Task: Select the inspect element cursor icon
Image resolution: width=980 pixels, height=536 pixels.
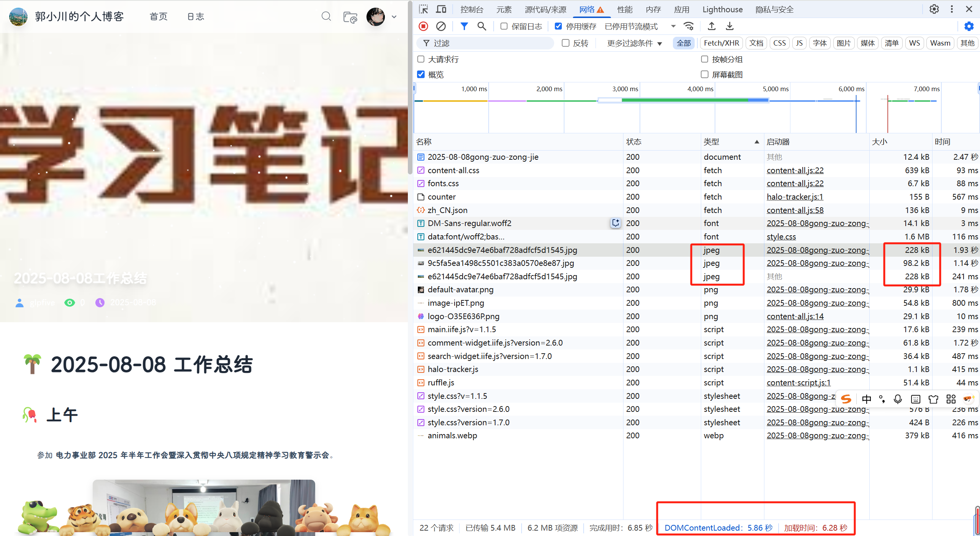Action: [423, 9]
